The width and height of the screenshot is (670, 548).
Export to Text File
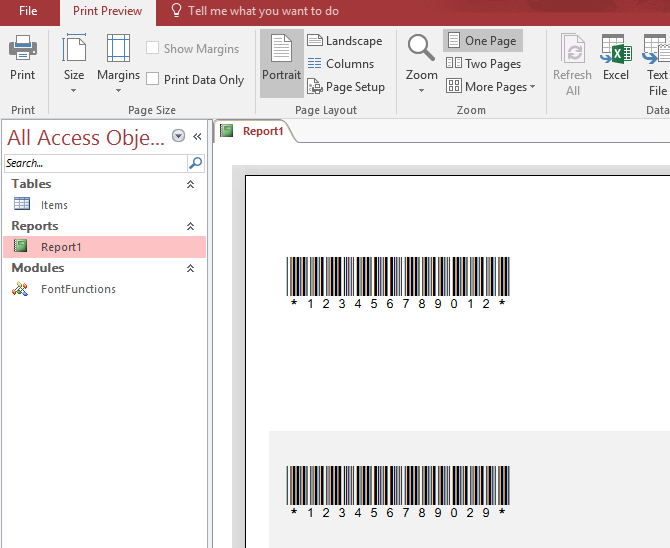pyautogui.click(x=657, y=64)
